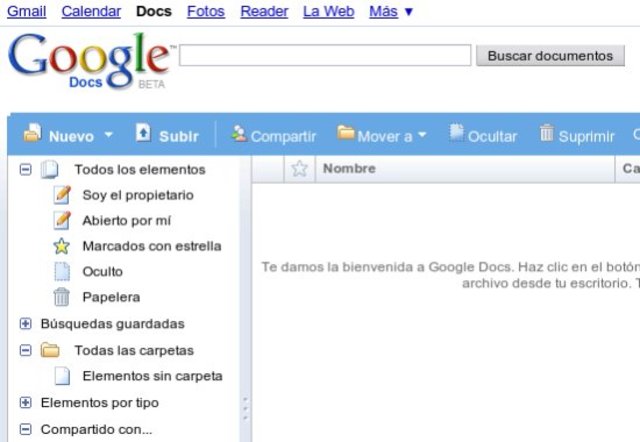The width and height of the screenshot is (640, 442).
Task: Go to La Web link
Action: [x=329, y=11]
